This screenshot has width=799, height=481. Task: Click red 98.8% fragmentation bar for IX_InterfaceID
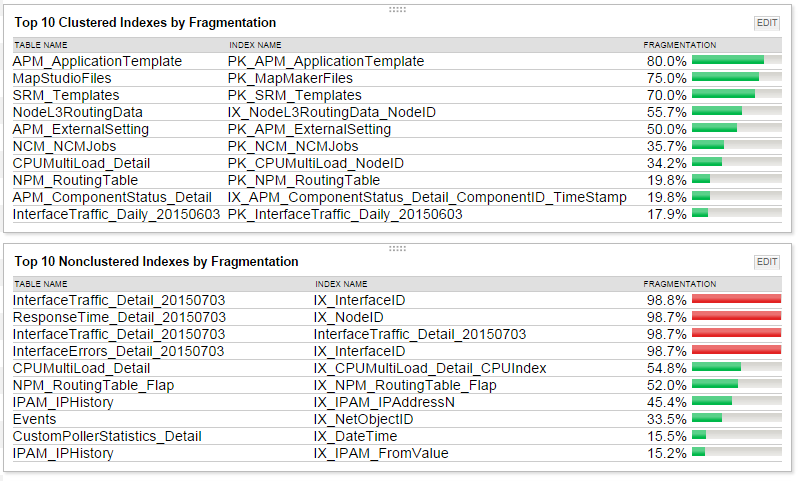pos(736,300)
